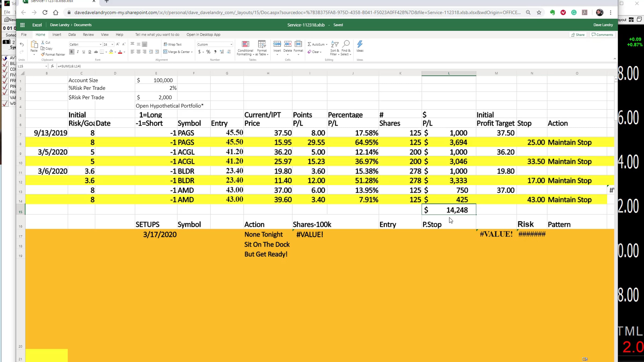
Task: Toggle the PIN checkmark in the left watchlist
Action: tap(5, 86)
